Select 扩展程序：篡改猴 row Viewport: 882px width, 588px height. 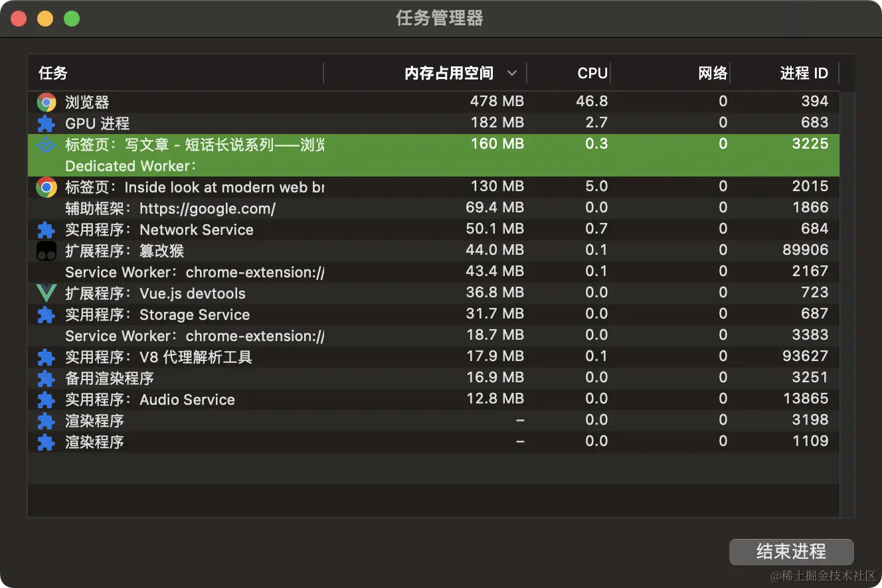pyautogui.click(x=433, y=251)
